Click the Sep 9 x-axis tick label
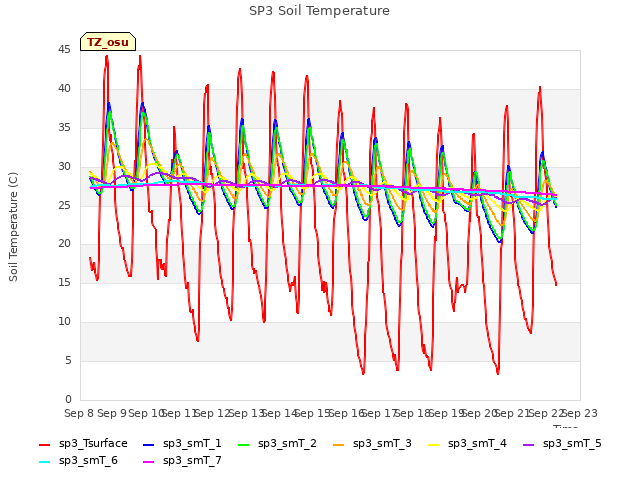The width and height of the screenshot is (640, 480). tap(112, 413)
